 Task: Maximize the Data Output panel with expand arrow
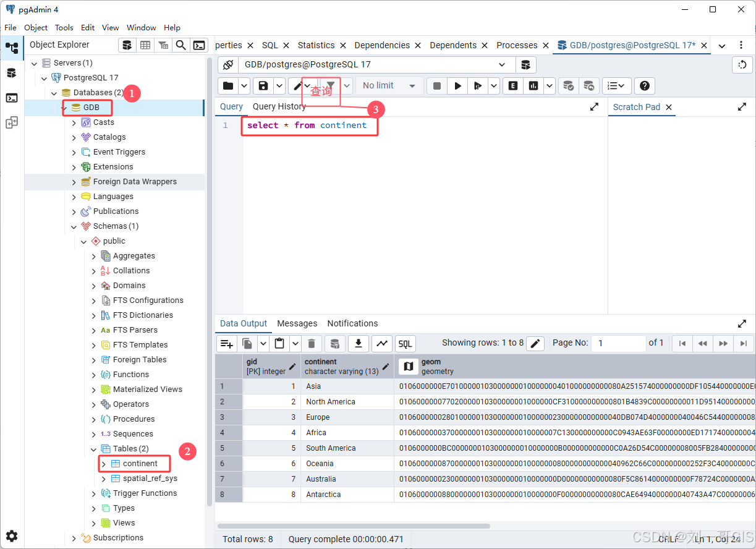tap(742, 323)
